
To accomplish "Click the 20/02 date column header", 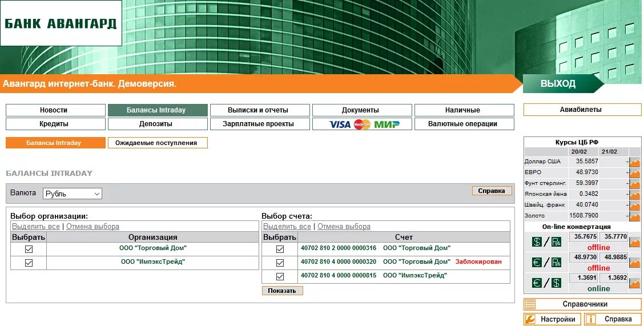I will click(x=579, y=151).
